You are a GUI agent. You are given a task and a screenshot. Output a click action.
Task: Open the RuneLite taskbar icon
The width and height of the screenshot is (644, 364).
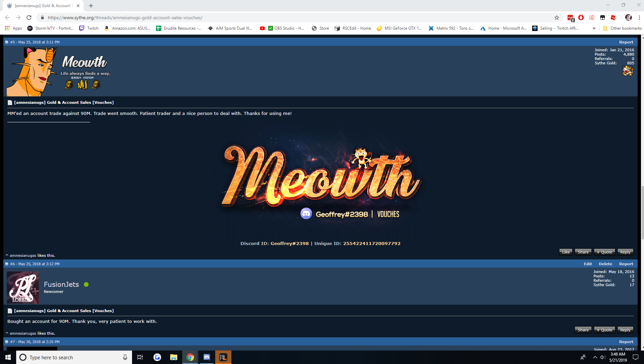223,357
